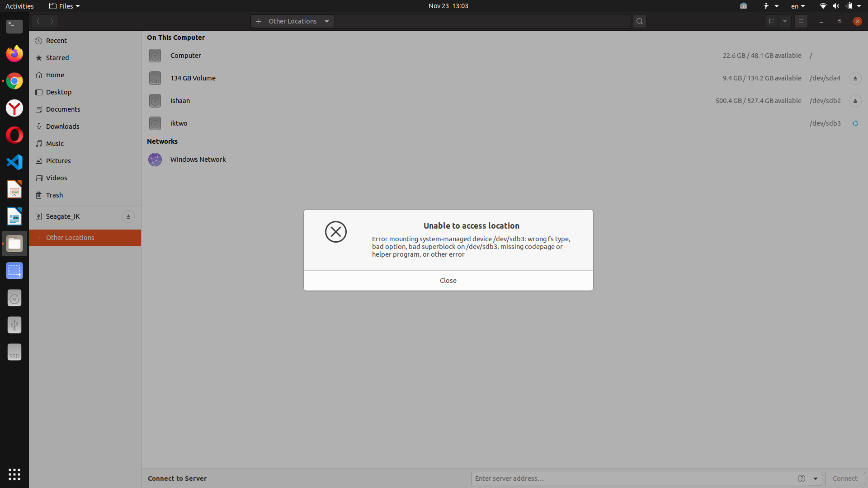Unmount the Ishaan drive
The height and width of the screenshot is (488, 868).
pyautogui.click(x=855, y=101)
